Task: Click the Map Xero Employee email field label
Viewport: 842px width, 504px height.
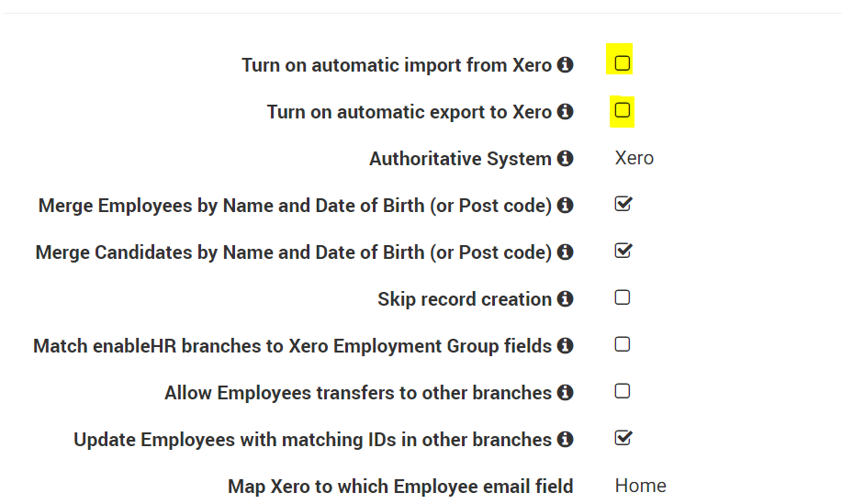Action: point(400,487)
